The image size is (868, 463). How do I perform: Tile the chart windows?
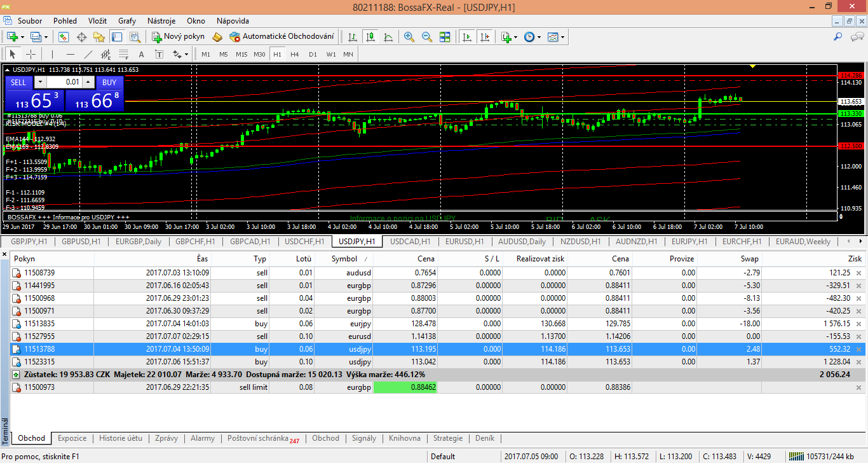pos(445,37)
